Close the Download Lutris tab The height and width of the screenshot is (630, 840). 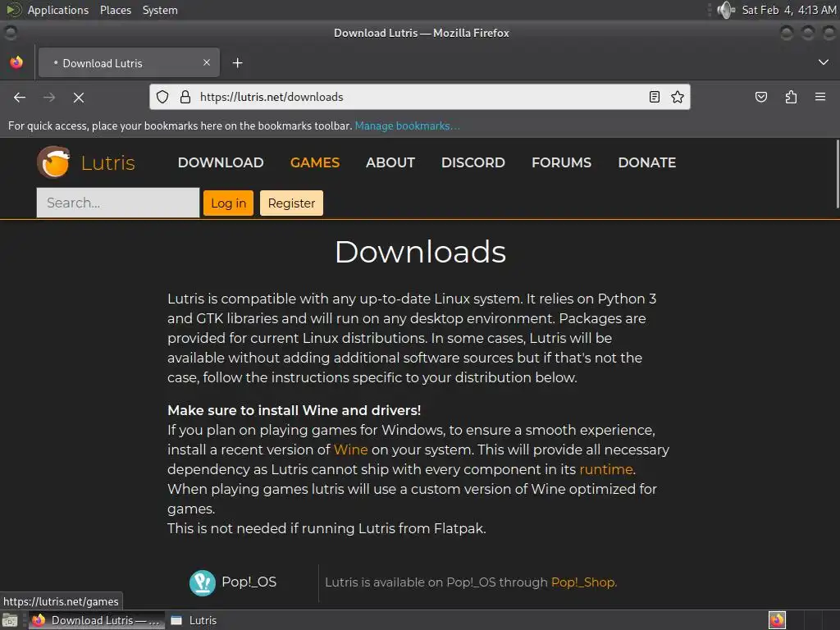207,62
